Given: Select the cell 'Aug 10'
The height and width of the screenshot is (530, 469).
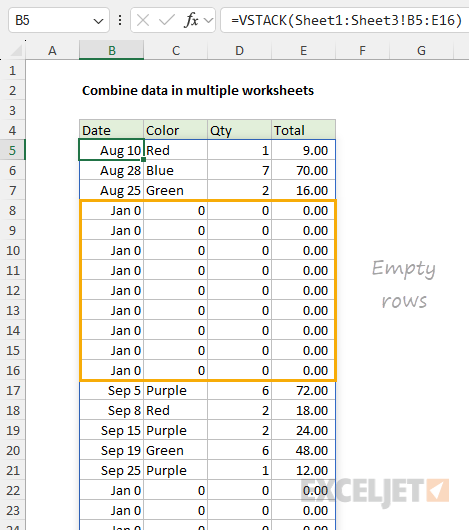Looking at the screenshot, I should tap(112, 150).
